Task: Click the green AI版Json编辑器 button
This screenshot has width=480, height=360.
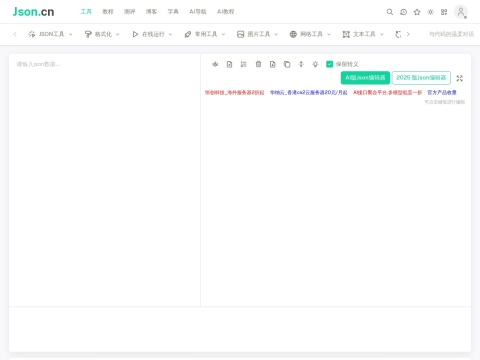Action: [x=365, y=78]
